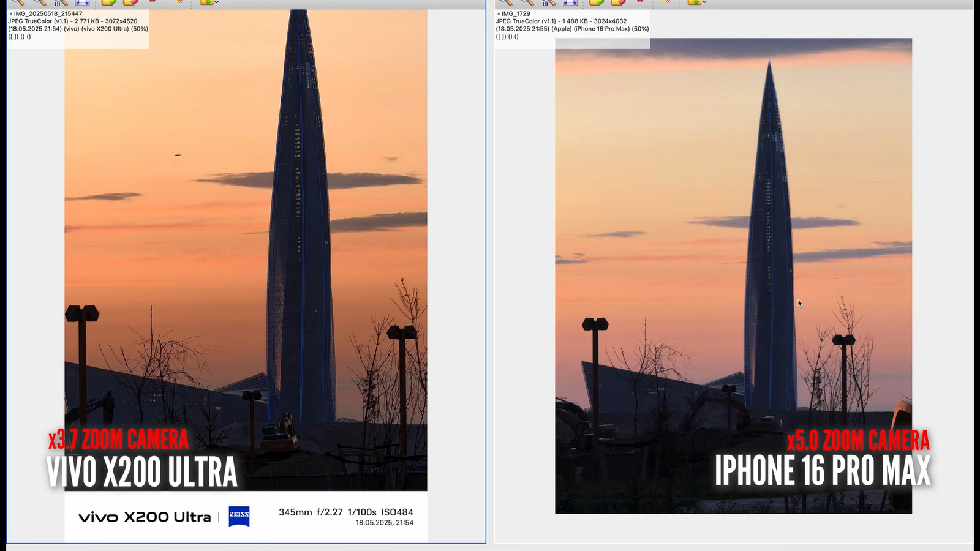Click down-arrow folder icon in left pane toolbar
Viewport: 980px width, 551px height.
pyautogui.click(x=206, y=2)
